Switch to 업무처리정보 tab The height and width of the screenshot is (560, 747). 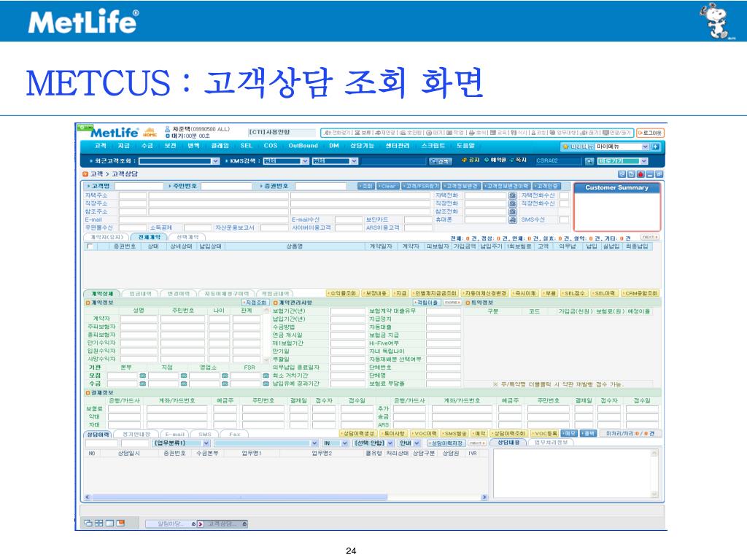tap(551, 443)
